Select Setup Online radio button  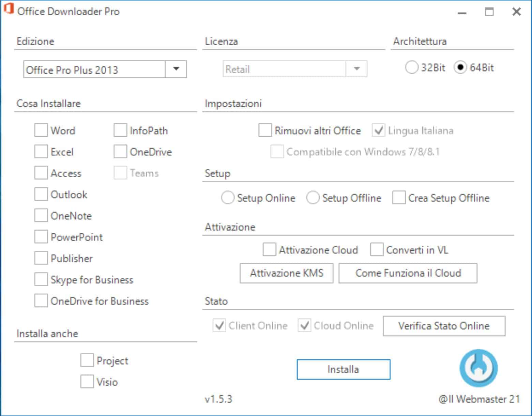coord(227,198)
